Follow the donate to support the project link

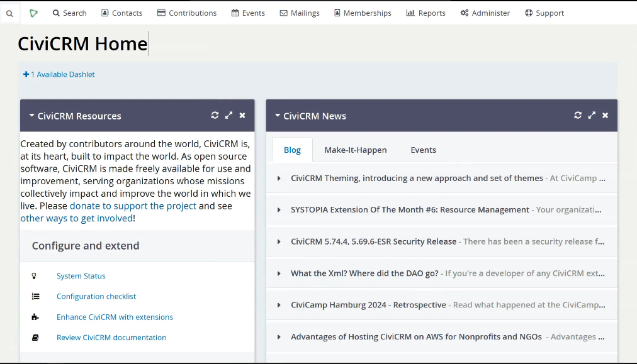tap(133, 206)
